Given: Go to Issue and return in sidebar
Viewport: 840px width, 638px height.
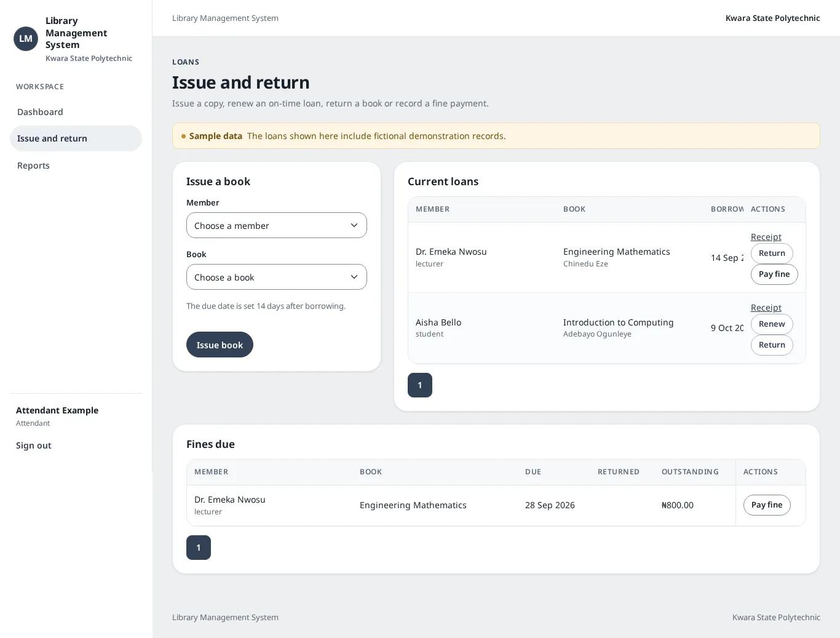Looking at the screenshot, I should [x=76, y=138].
